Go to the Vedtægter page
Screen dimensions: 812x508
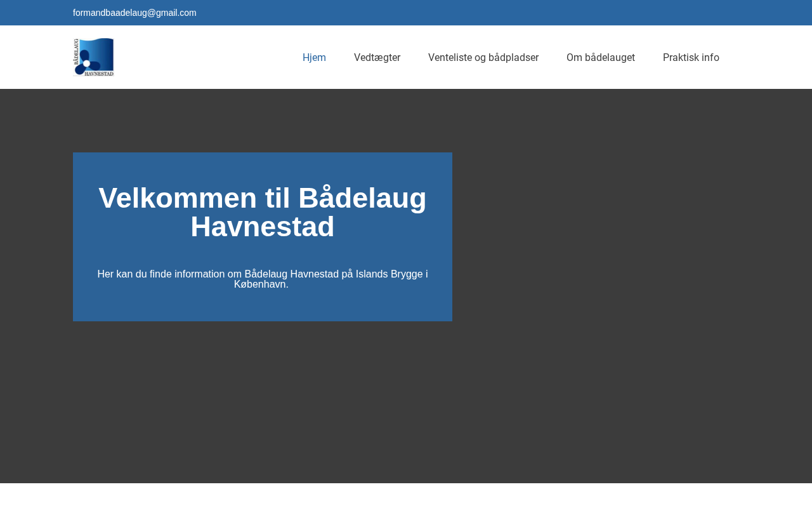coord(377,57)
